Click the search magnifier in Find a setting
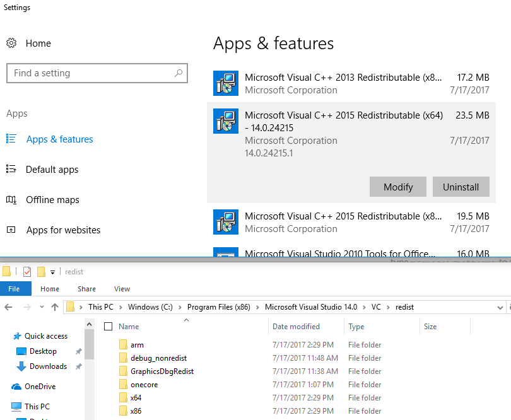The height and width of the screenshot is (420, 511). pyautogui.click(x=179, y=73)
